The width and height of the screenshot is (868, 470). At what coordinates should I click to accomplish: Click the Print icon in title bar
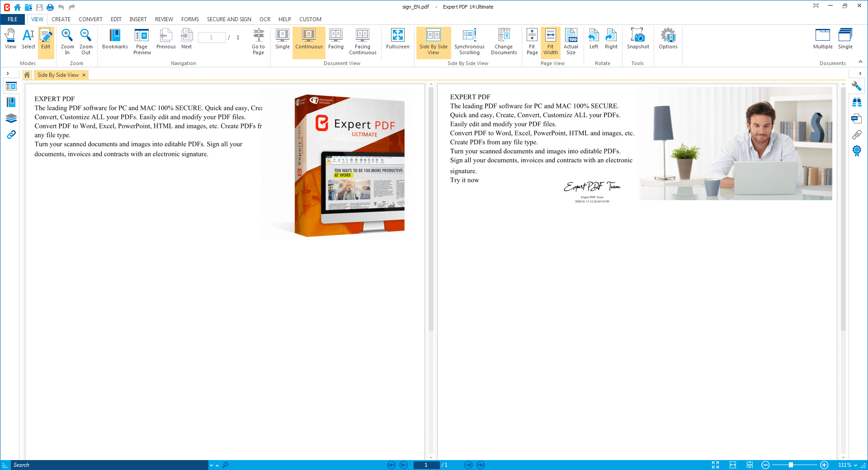click(x=50, y=7)
